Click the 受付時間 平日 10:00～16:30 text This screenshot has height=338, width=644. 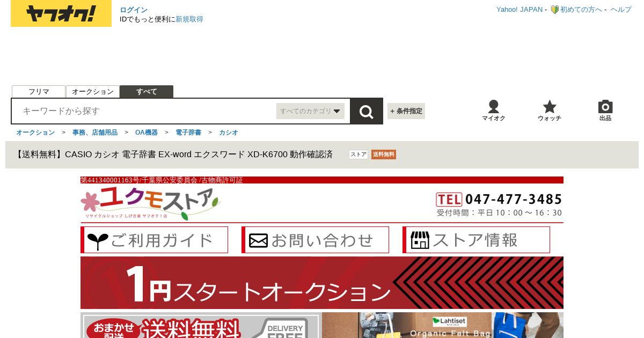click(499, 213)
